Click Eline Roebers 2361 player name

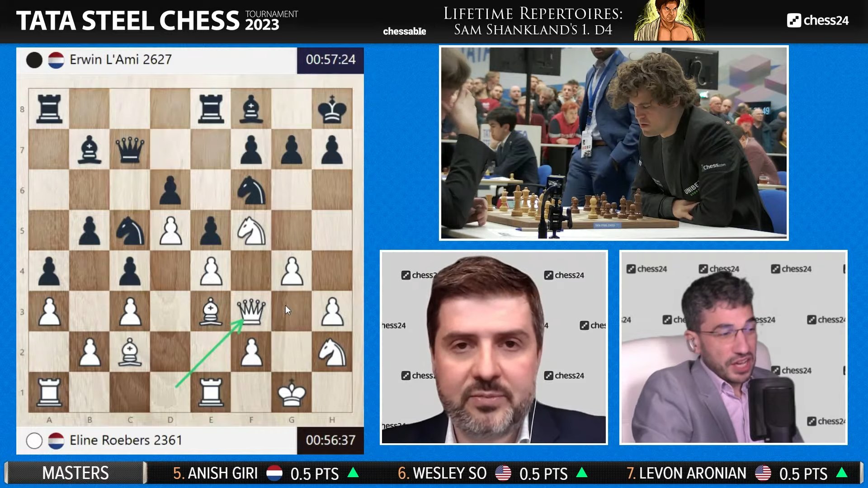click(126, 440)
